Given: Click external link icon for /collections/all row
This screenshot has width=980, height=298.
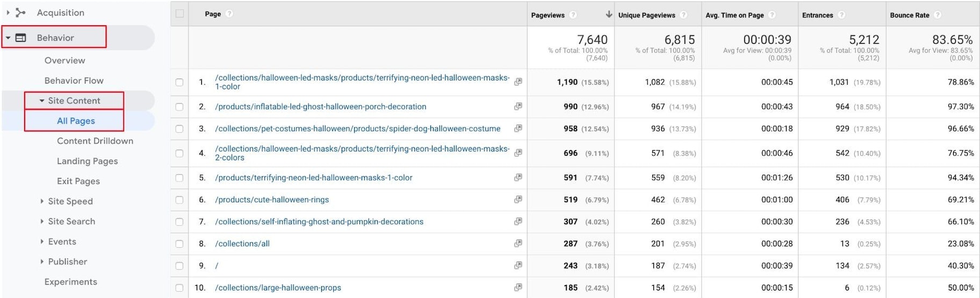Looking at the screenshot, I should 518,244.
